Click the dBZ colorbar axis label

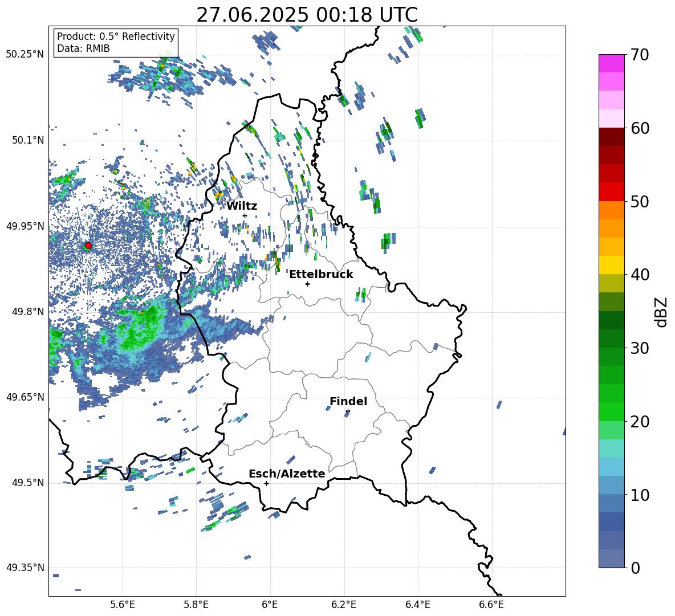pos(662,312)
